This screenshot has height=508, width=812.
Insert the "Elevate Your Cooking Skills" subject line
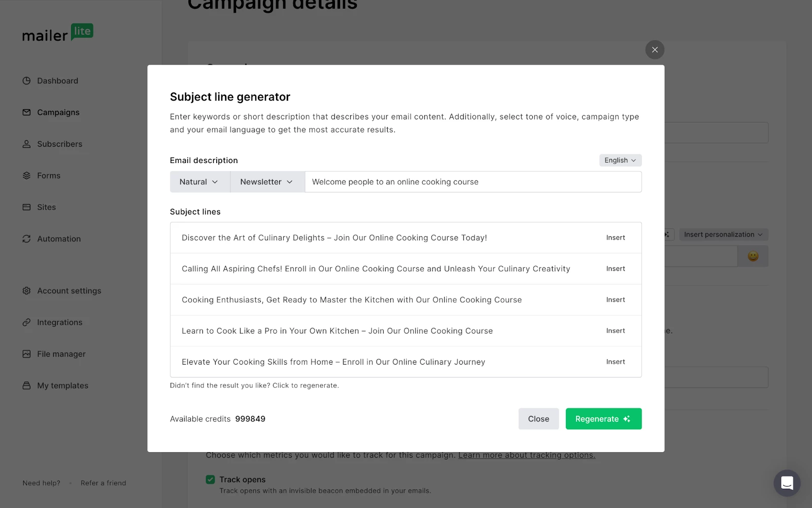(616, 362)
